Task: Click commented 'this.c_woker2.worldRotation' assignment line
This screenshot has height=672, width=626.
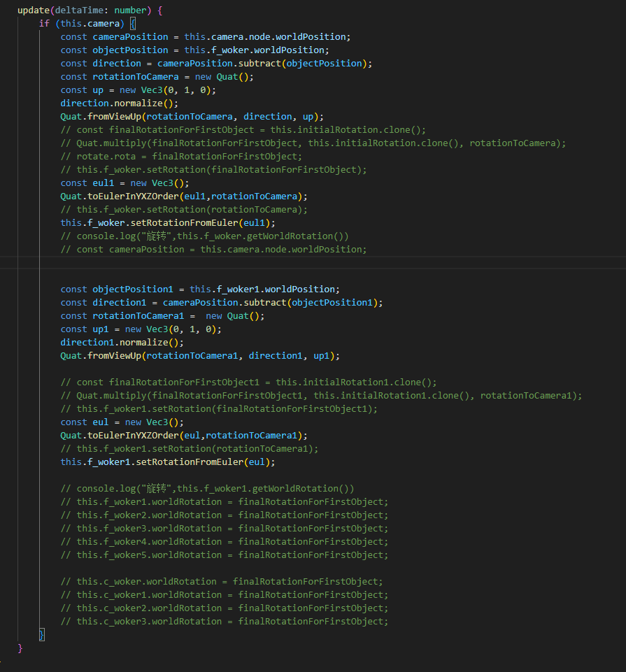Action: (225, 608)
